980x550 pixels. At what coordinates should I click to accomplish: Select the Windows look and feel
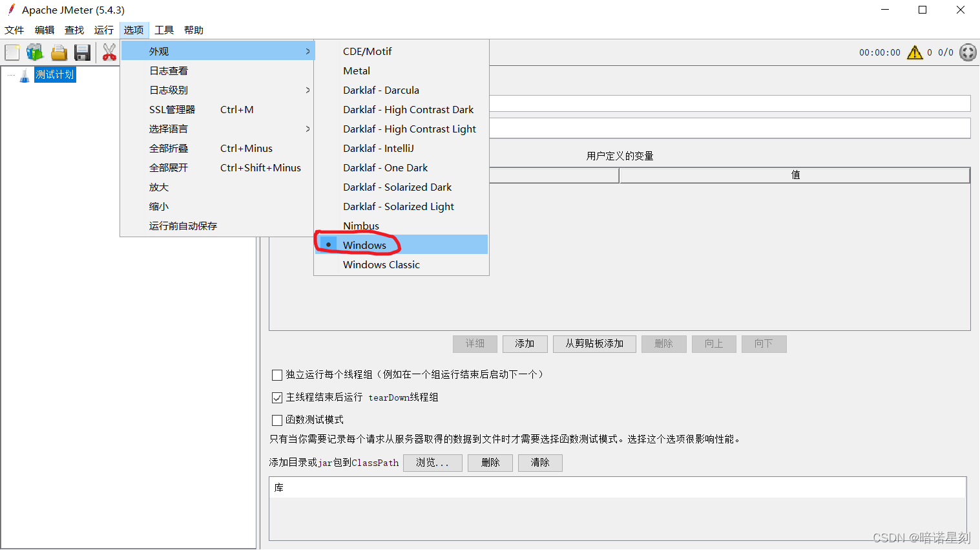pyautogui.click(x=401, y=245)
